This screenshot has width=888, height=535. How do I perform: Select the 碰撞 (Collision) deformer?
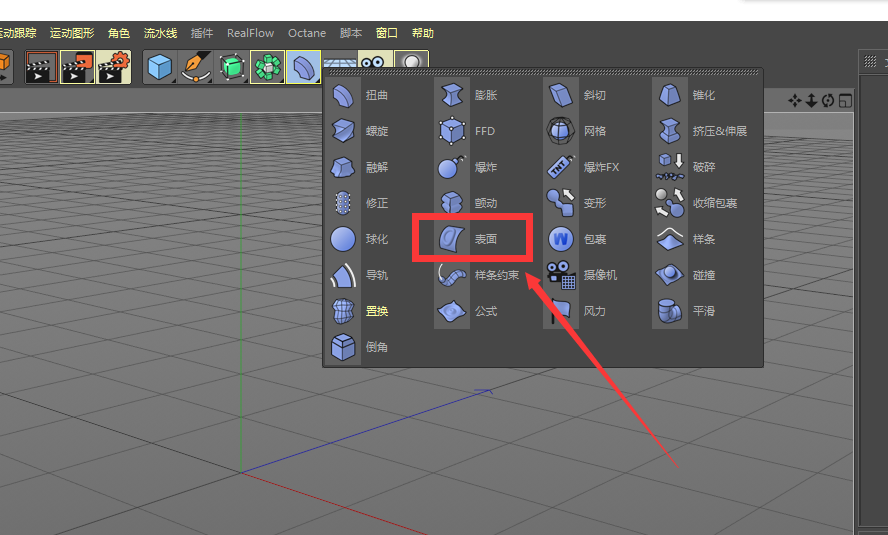coord(686,275)
